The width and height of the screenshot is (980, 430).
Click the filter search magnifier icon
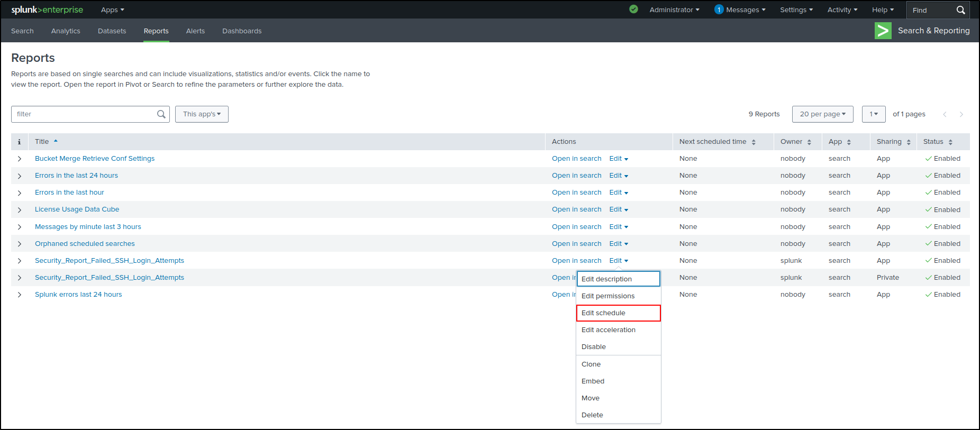161,114
